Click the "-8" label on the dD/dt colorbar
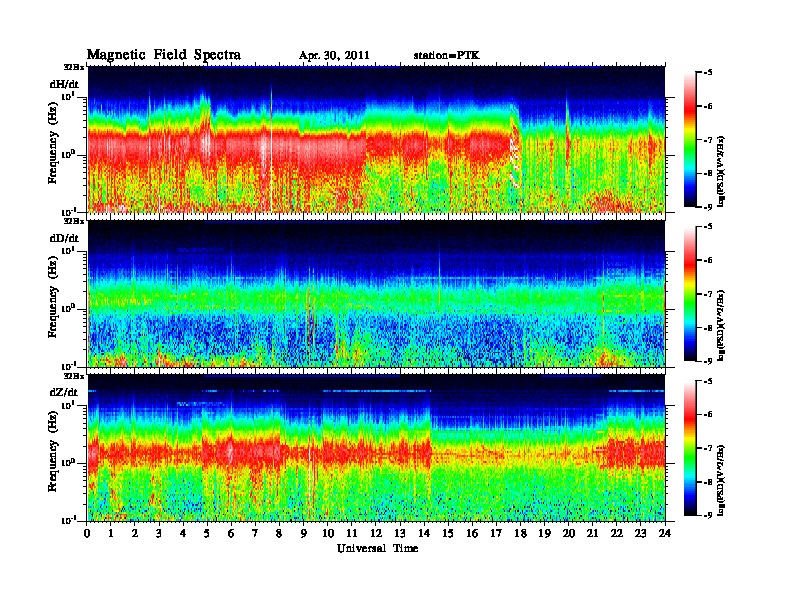This screenshot has height=612, width=792. coord(708,327)
